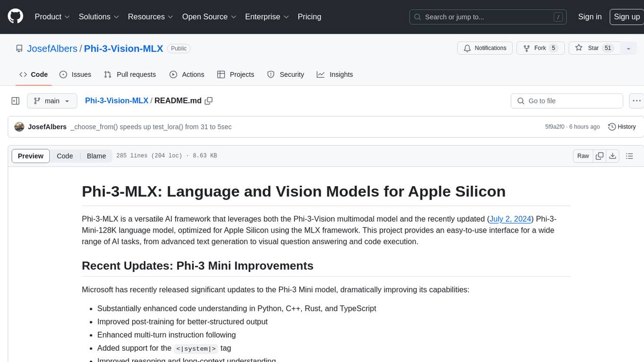Screen dimensions: 644x362
Task: Open the more file actions menu
Action: (636, 101)
